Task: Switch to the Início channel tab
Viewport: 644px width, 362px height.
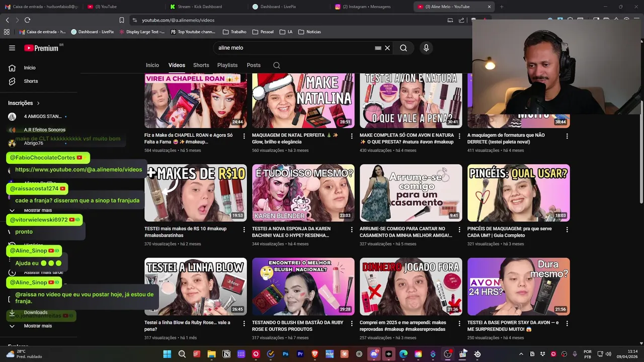Action: click(x=152, y=65)
